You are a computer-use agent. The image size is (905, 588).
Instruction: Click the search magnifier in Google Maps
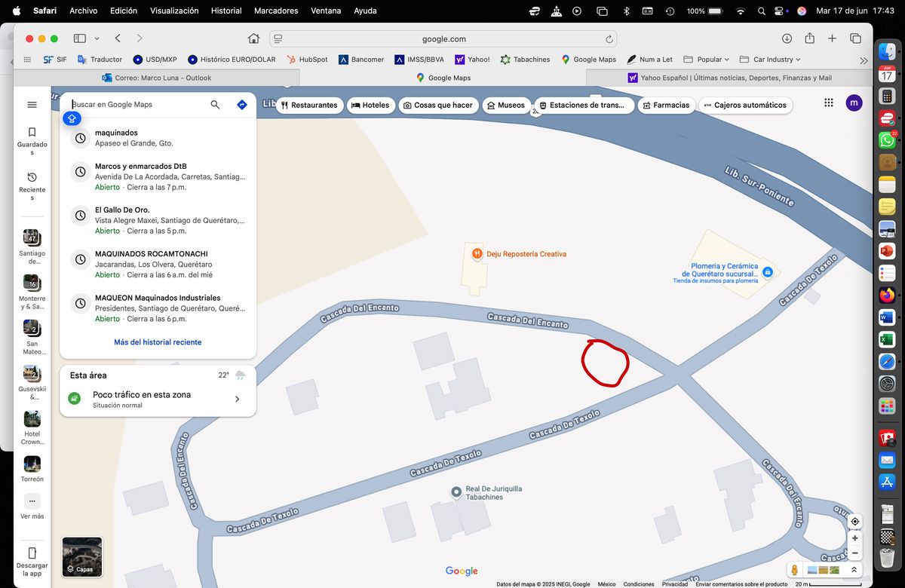(215, 105)
